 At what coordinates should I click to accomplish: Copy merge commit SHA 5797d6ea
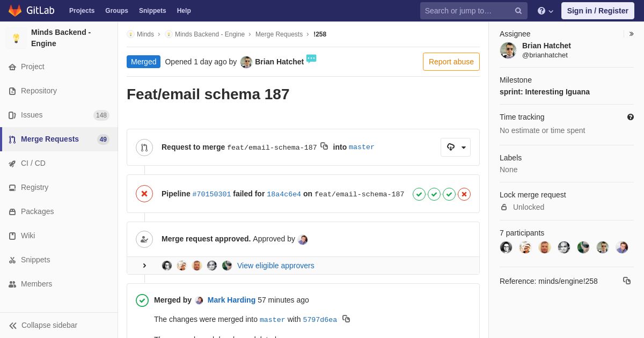346,319
